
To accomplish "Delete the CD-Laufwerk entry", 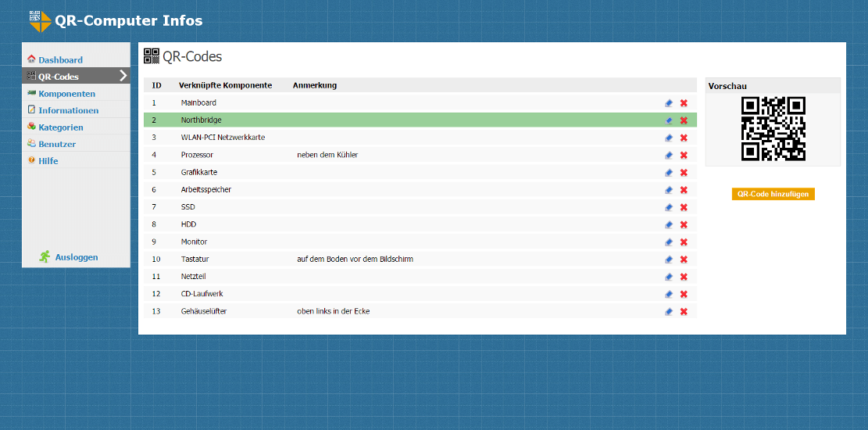I will click(684, 294).
